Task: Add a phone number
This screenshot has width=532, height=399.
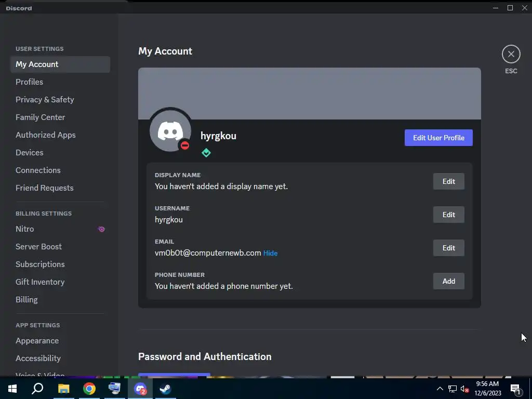Action: click(448, 281)
